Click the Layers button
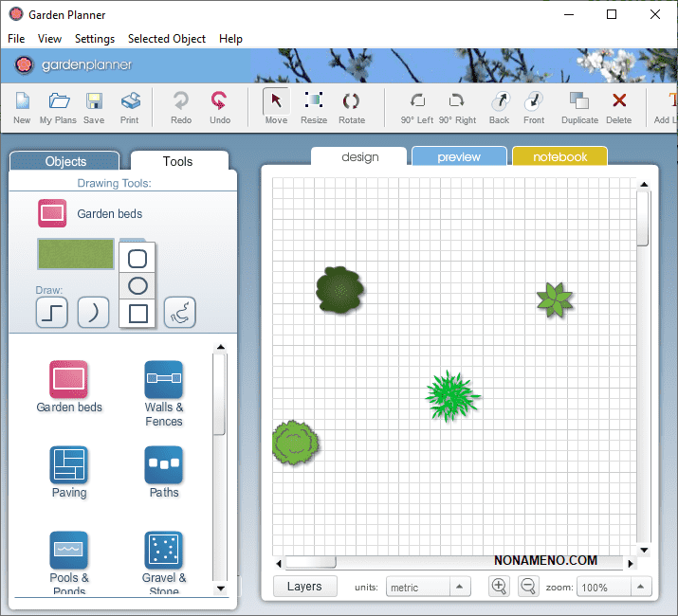This screenshot has height=616, width=678. pyautogui.click(x=304, y=587)
